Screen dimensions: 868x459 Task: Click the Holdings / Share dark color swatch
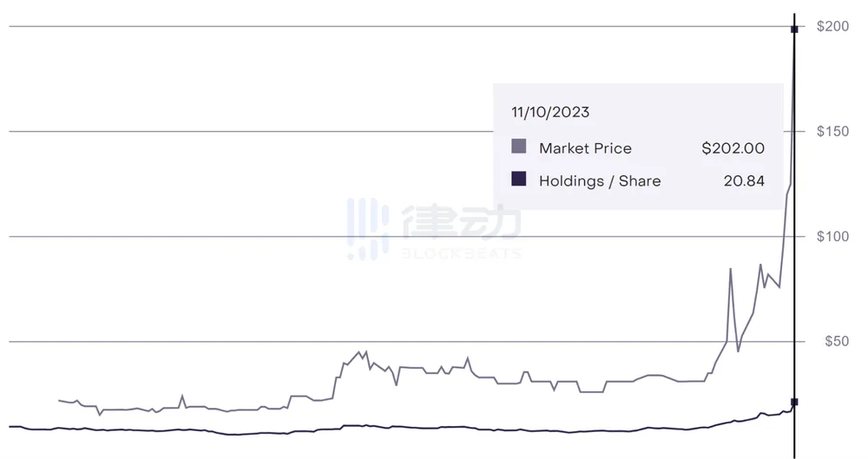[519, 180]
